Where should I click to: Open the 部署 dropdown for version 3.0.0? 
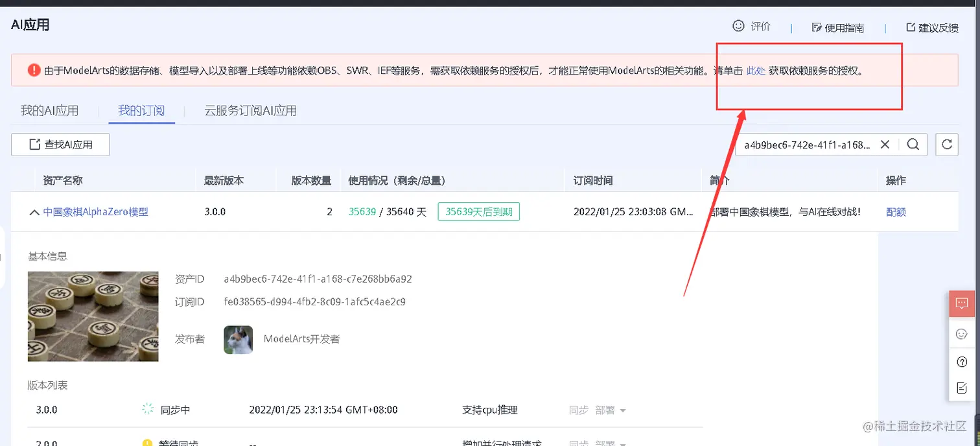tap(611, 410)
